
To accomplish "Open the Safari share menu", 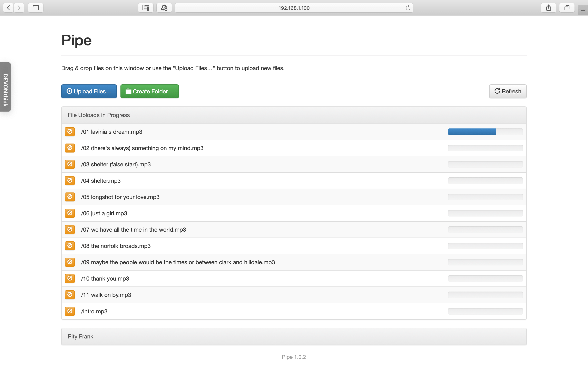I will click(548, 8).
